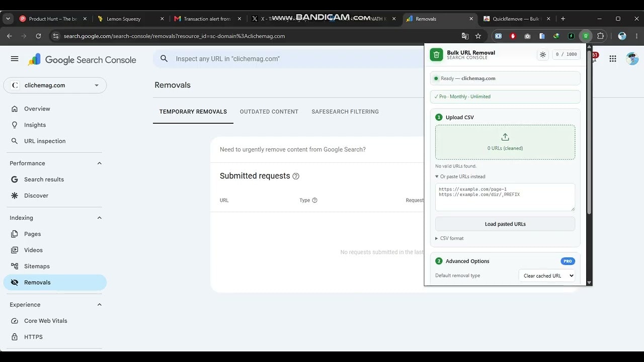Open Default removal type dropdown

pyautogui.click(x=547, y=276)
